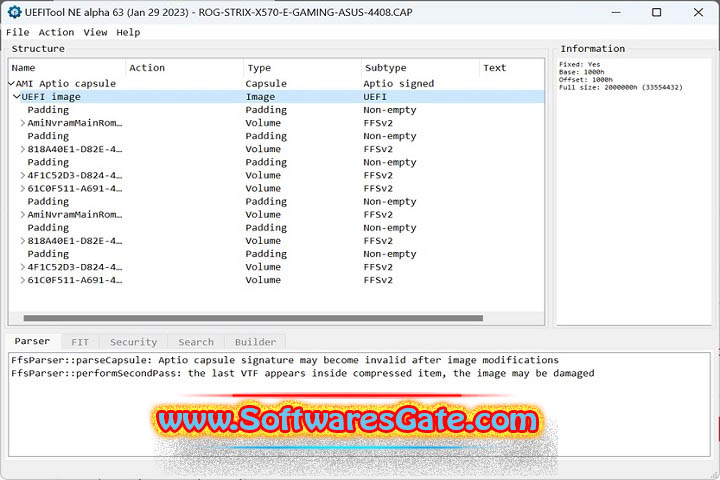Image resolution: width=720 pixels, height=480 pixels.
Task: Open the Search tab
Action: (x=196, y=342)
